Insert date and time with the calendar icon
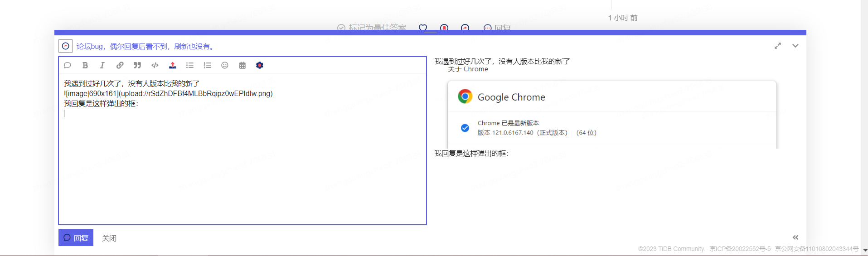The height and width of the screenshot is (256, 868). 242,65
